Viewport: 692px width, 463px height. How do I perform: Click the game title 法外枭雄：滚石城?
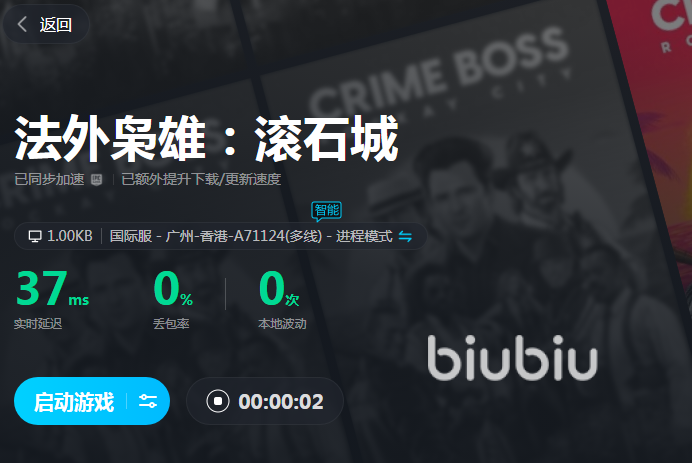207,139
